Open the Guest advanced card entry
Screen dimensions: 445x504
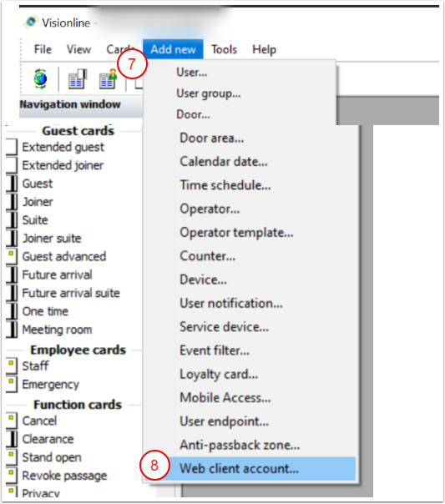[64, 256]
